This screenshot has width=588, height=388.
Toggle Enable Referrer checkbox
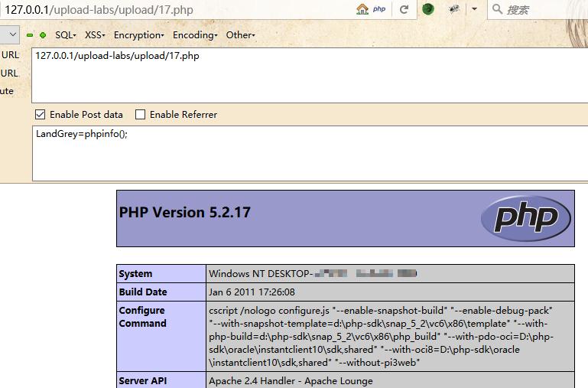tap(140, 115)
